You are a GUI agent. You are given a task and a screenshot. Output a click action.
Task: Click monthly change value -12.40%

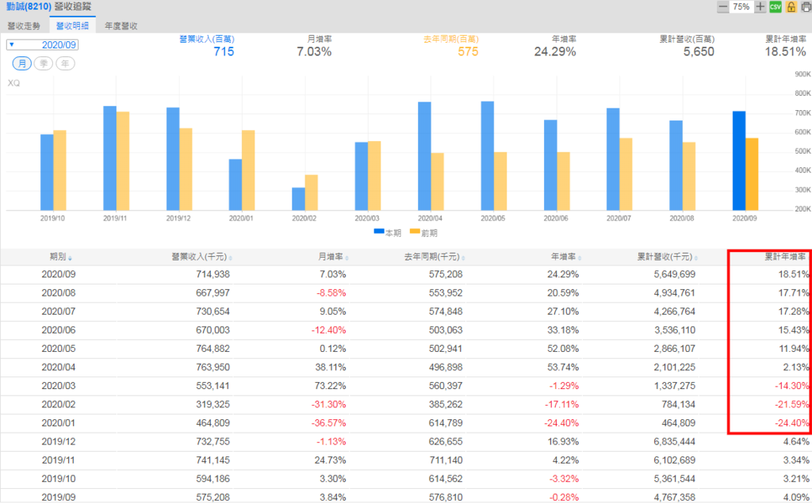click(329, 330)
